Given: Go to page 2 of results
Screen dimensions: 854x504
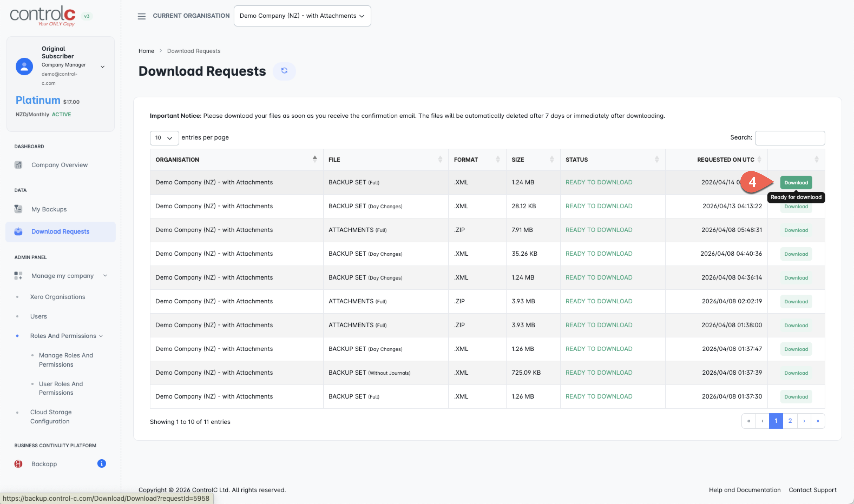Looking at the screenshot, I should [790, 421].
